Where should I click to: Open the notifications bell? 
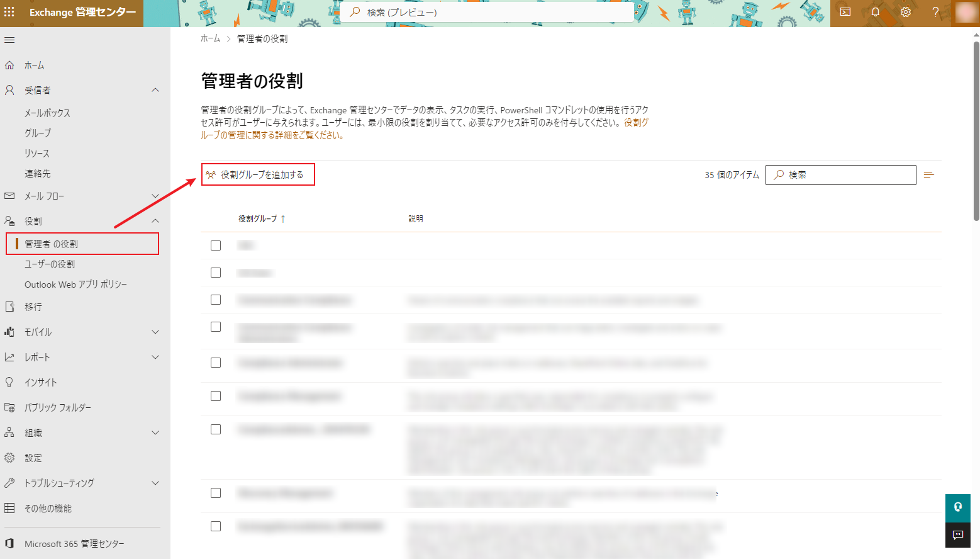[x=876, y=12]
